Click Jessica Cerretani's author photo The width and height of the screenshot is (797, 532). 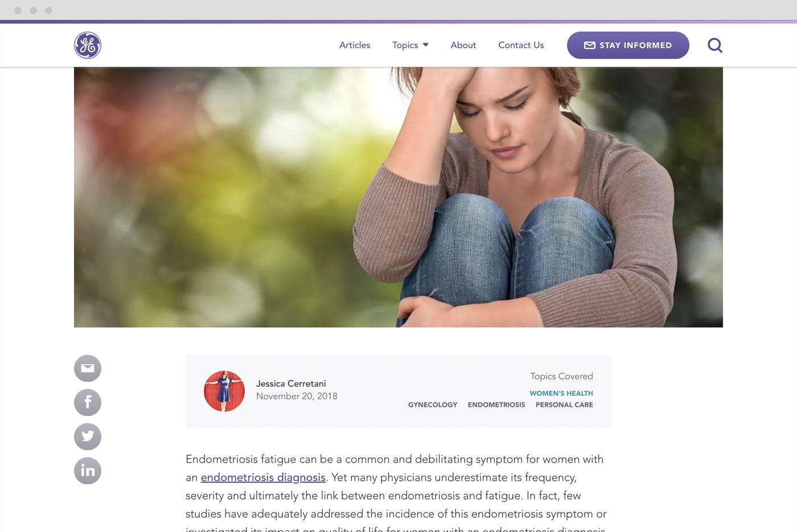[x=224, y=391]
